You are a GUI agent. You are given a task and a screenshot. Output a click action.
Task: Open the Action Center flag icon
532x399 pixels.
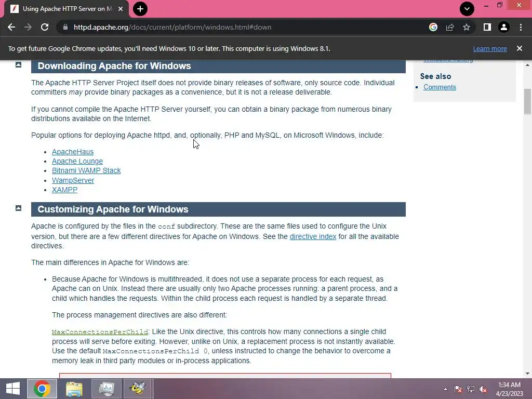point(458,389)
